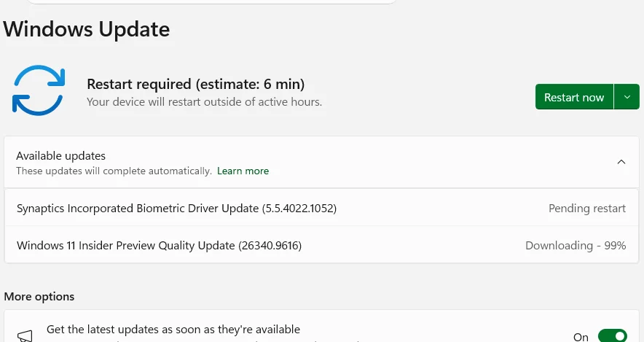Select the Windows 11 Insider Preview Quality Update row
This screenshot has height=342, width=644.
point(321,245)
